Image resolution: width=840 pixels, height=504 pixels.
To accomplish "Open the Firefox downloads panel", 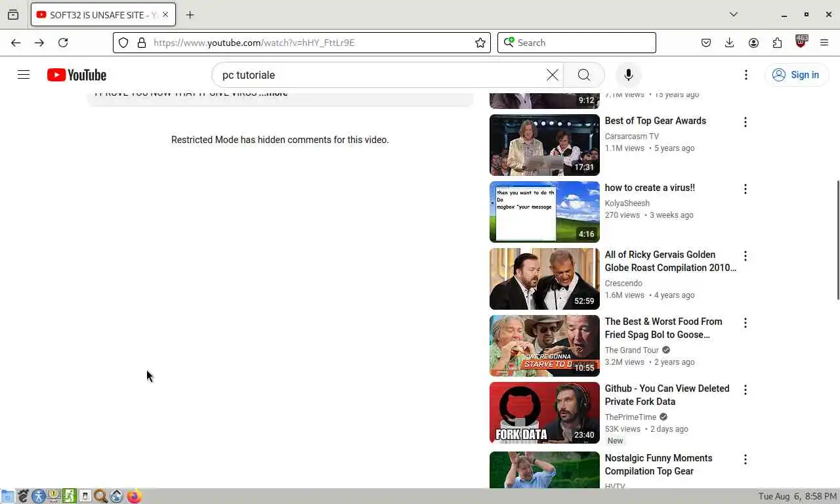I will click(x=730, y=43).
